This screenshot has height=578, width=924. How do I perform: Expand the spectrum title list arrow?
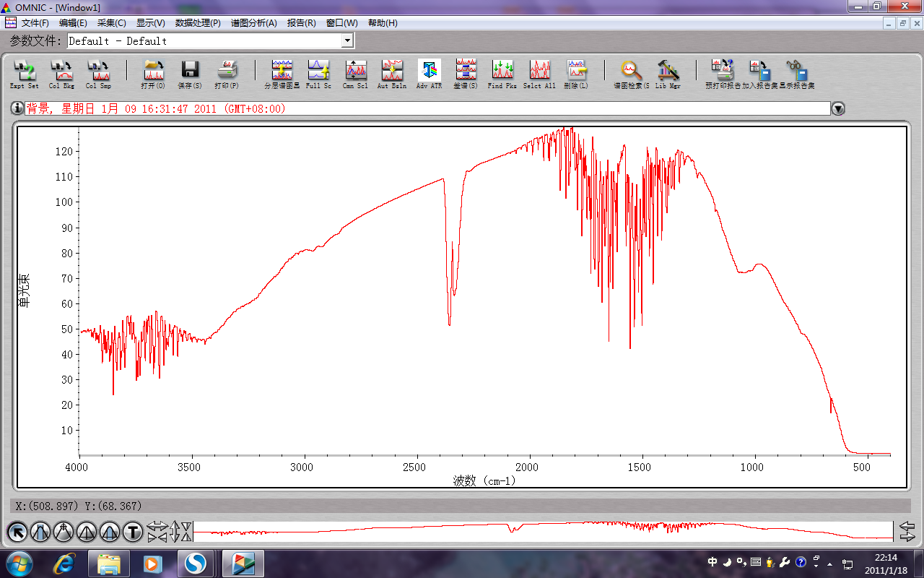coord(838,108)
